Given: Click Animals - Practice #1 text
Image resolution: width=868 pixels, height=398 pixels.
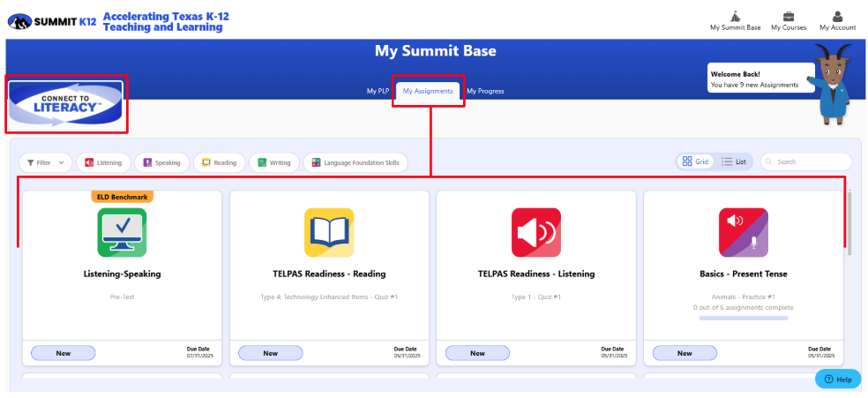Looking at the screenshot, I should click(x=744, y=297).
